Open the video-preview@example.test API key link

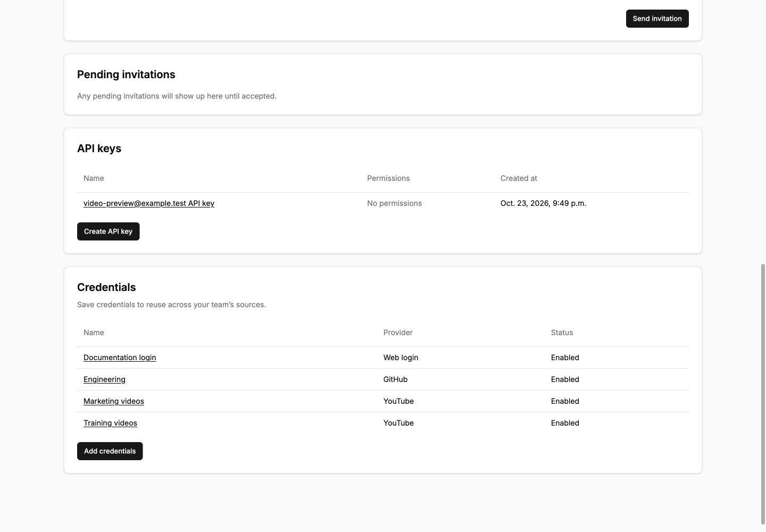tap(149, 203)
